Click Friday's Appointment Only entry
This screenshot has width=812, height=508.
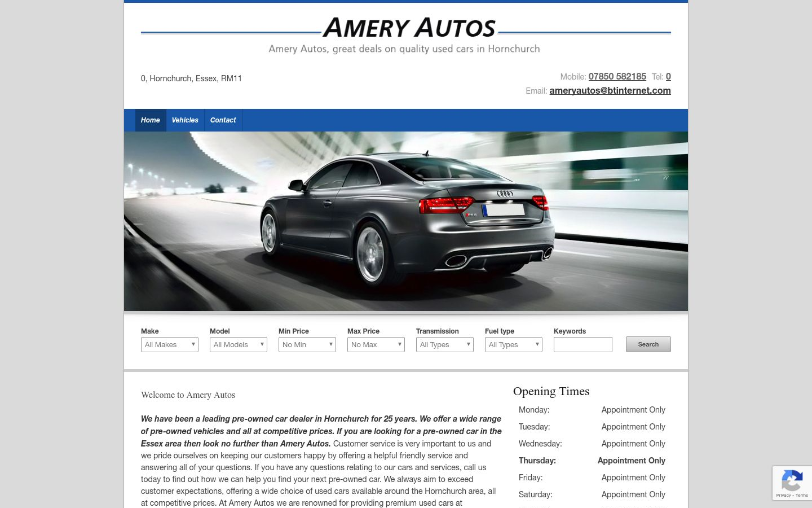coord(633,478)
